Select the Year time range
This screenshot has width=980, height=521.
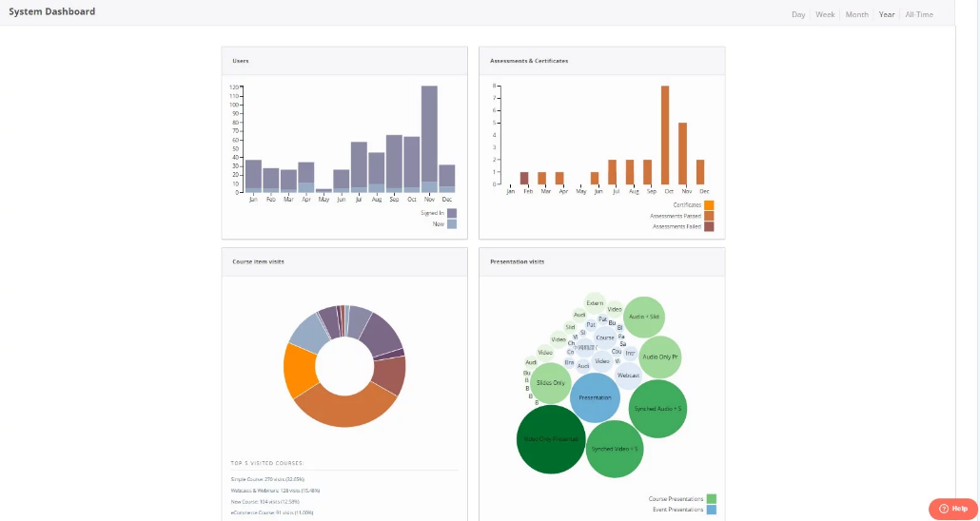(887, 14)
